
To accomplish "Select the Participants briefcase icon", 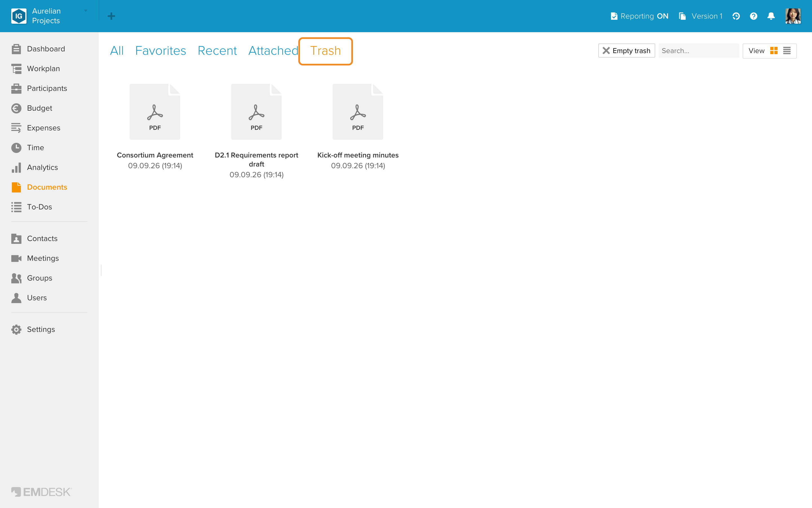I will click(16, 89).
